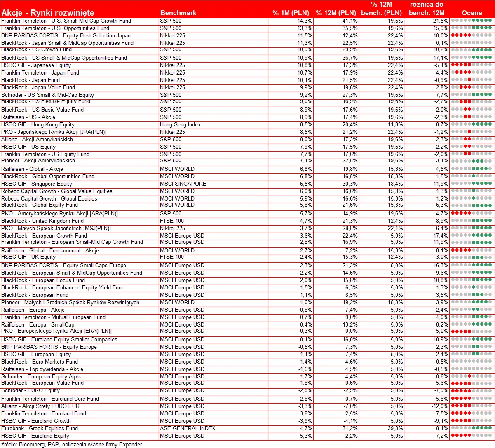Click rating dots for Schroder European Equity Alpha
Viewport: 495px width, 448px height.
pos(472,376)
